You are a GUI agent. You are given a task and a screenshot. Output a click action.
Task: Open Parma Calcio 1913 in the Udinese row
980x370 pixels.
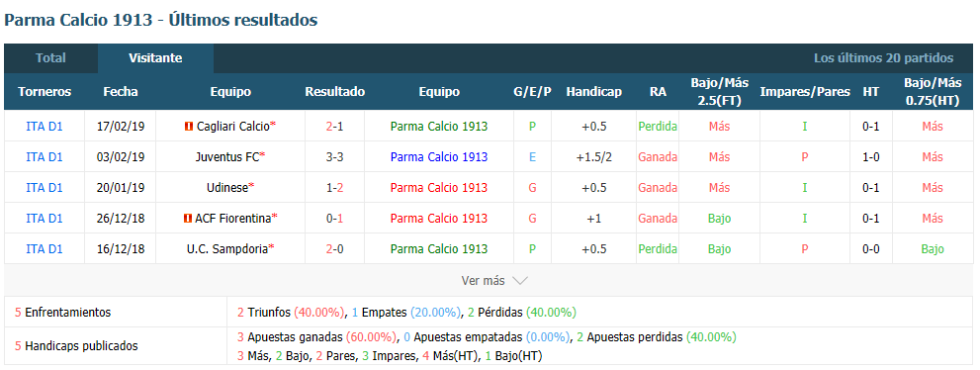pos(439,188)
